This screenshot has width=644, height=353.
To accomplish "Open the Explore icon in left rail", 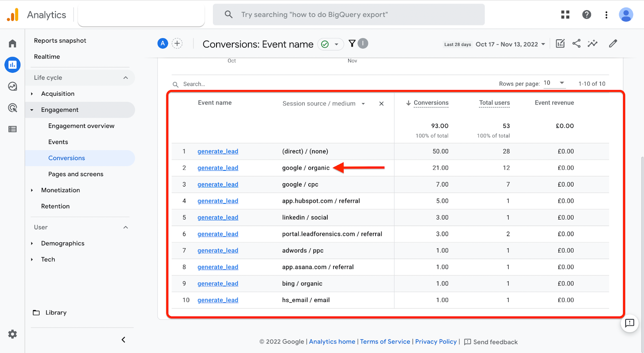I will 12,86.
